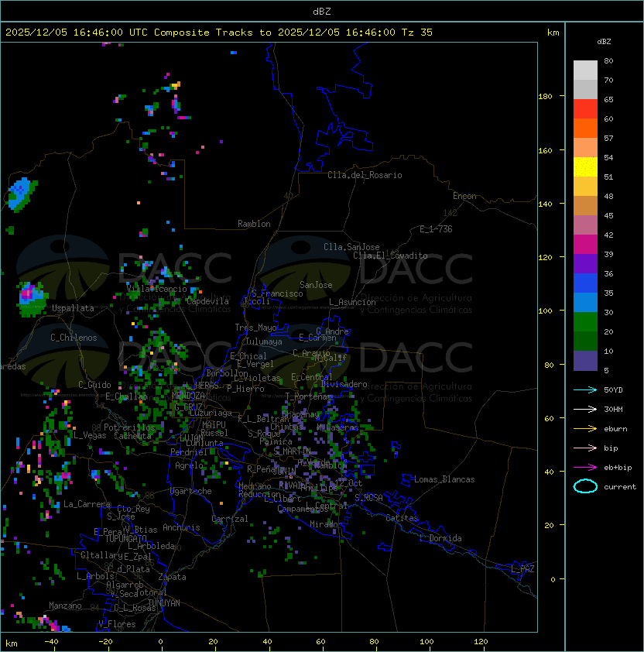Click the -40 tick on bottom axis
Image resolution: width=644 pixels, height=652 pixels.
point(51,642)
